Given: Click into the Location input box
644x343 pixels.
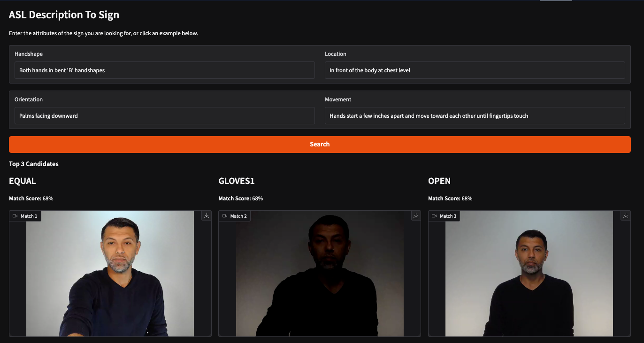Looking at the screenshot, I should 475,70.
